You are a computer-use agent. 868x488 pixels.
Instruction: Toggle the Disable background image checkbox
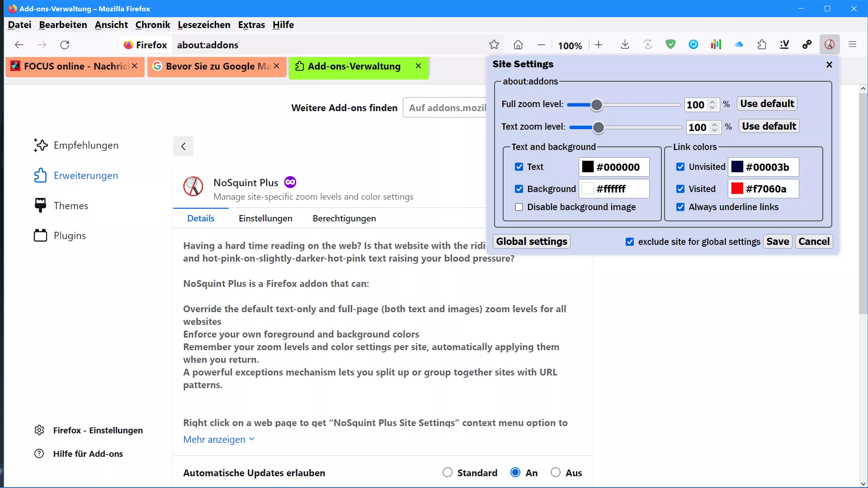[x=519, y=207]
